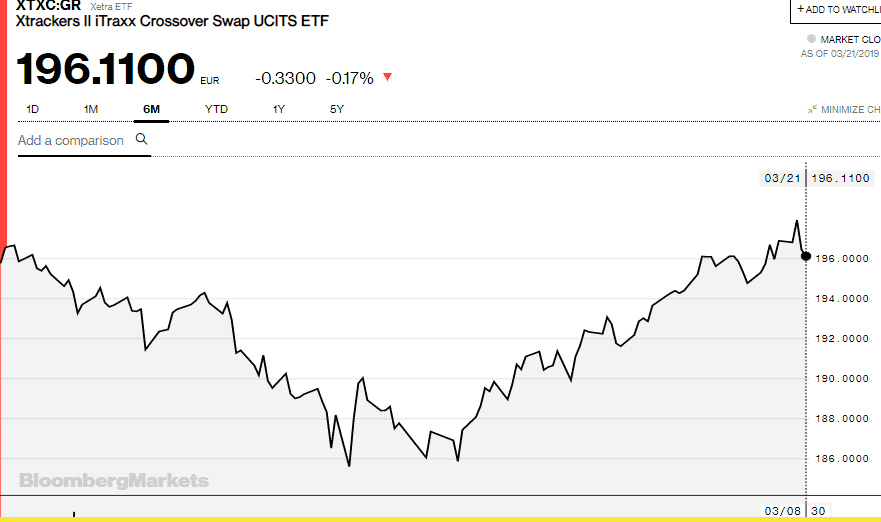Select the 1D time range
This screenshot has height=522, width=881.
(x=32, y=109)
